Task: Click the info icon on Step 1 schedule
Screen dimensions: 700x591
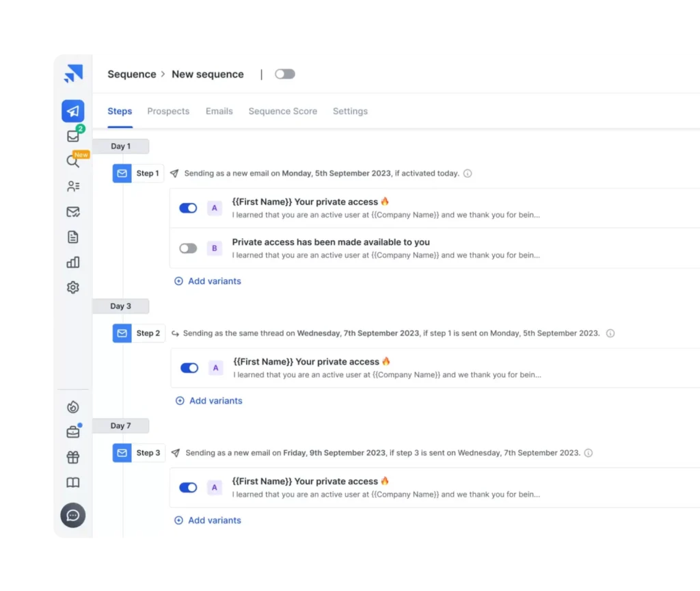Action: click(468, 173)
